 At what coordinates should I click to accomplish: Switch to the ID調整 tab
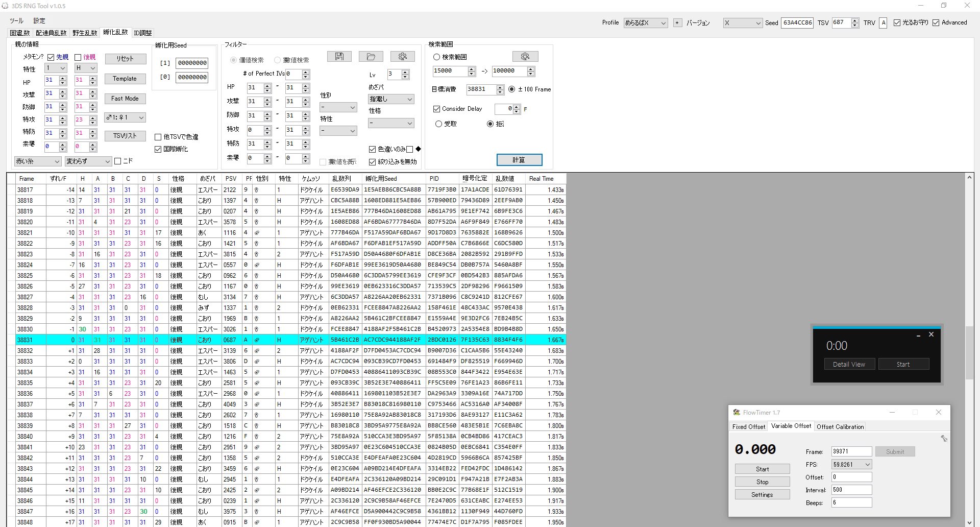[x=143, y=33]
